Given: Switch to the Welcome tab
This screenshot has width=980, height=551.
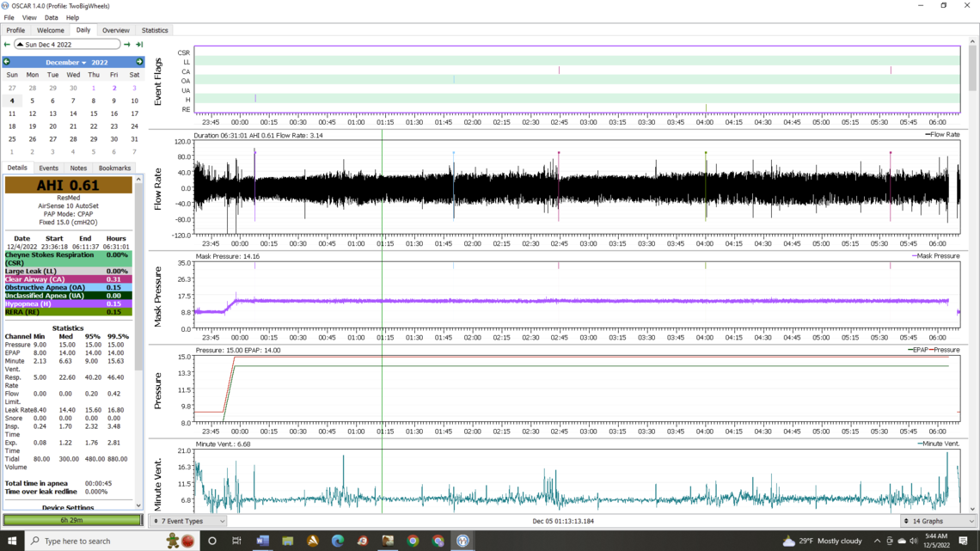Looking at the screenshot, I should pos(51,30).
